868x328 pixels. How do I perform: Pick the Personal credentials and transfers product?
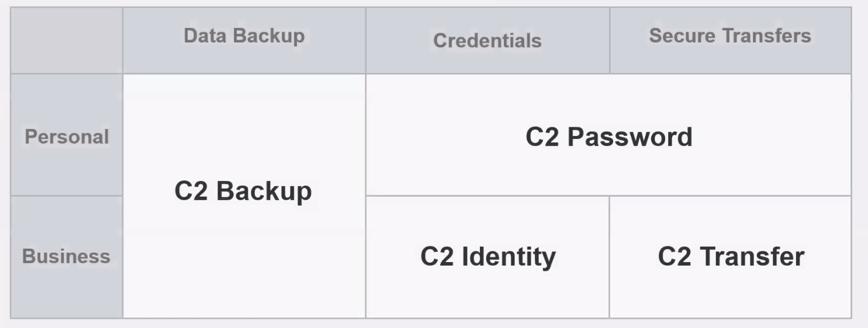[608, 135]
